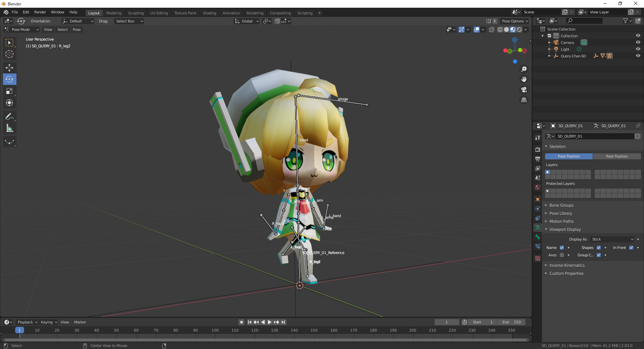The width and height of the screenshot is (644, 349).
Task: Switch perspective/orthographic grid icon
Action: [x=524, y=100]
